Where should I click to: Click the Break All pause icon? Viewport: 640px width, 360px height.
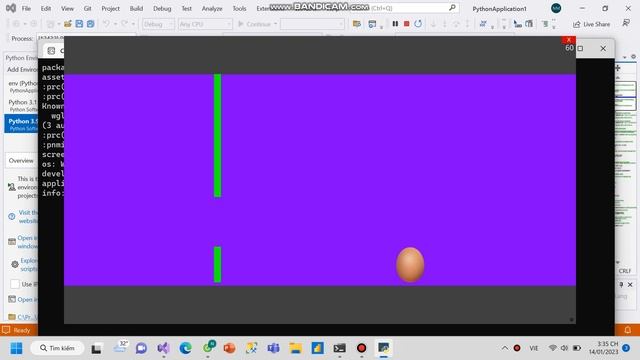(395, 24)
